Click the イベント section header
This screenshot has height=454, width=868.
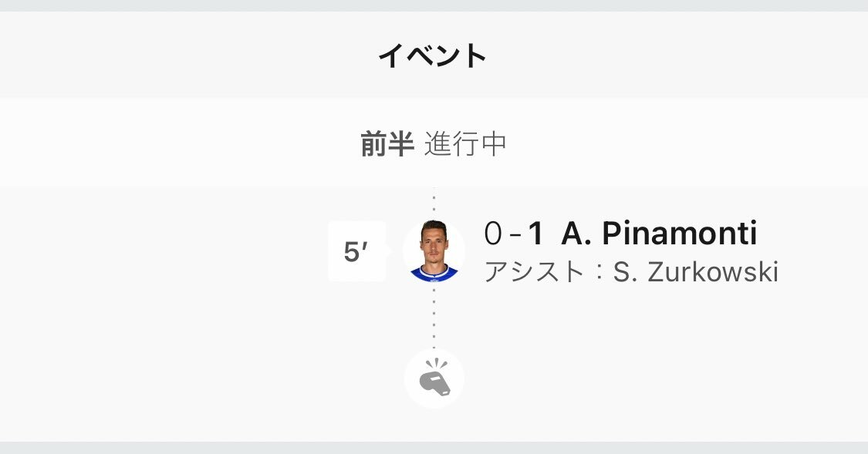pos(433,55)
